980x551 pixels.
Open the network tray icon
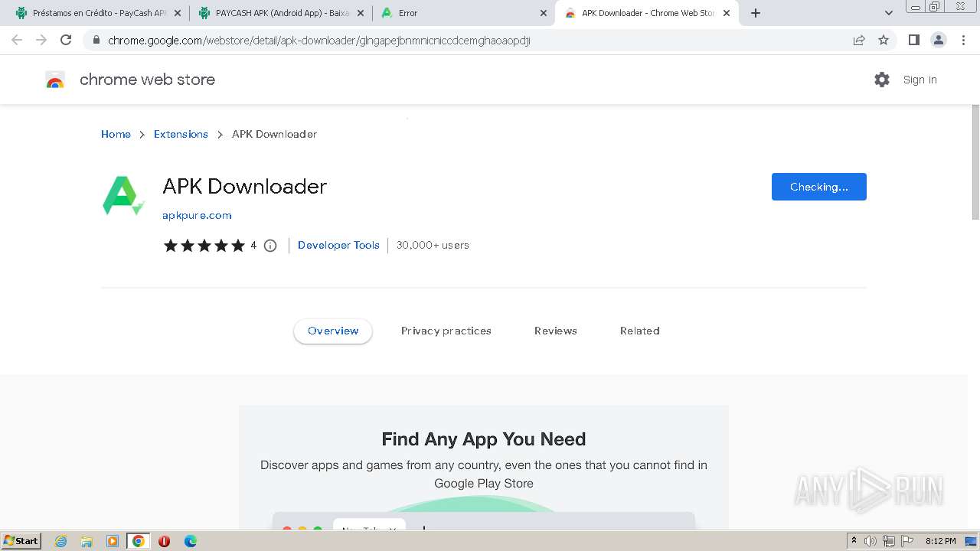pyautogui.click(x=889, y=541)
